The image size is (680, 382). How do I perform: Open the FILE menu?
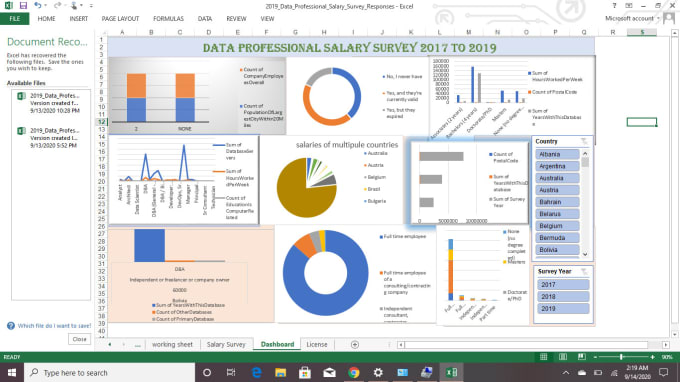(x=14, y=19)
